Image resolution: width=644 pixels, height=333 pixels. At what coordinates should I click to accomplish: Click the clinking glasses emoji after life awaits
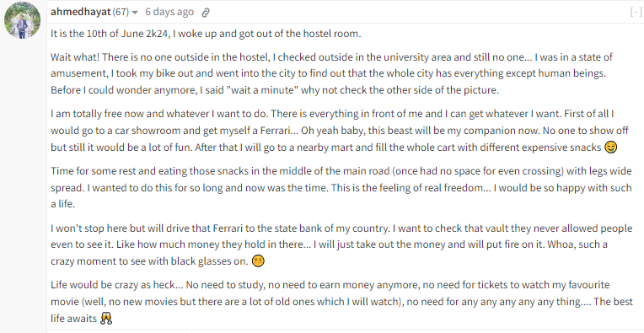click(x=106, y=318)
